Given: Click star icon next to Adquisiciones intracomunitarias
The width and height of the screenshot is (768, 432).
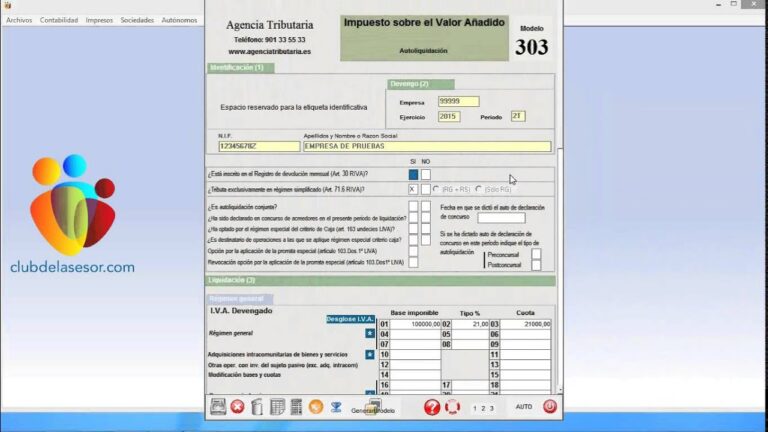Looking at the screenshot, I should point(370,354).
